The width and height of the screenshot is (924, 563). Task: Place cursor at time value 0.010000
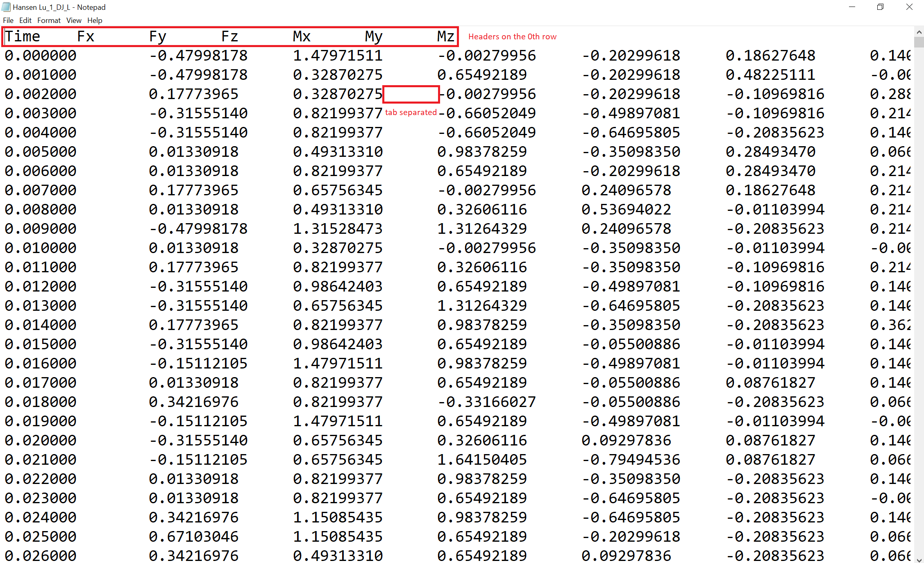pos(41,248)
